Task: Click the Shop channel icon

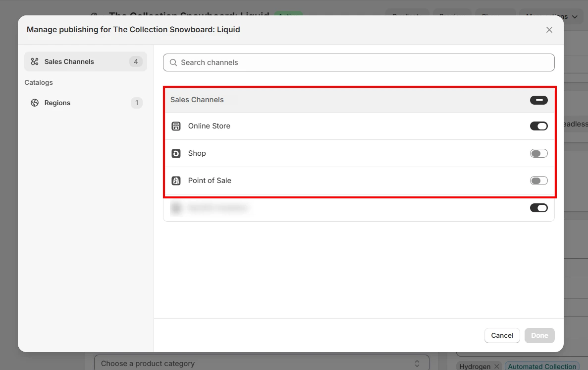Action: pos(176,153)
